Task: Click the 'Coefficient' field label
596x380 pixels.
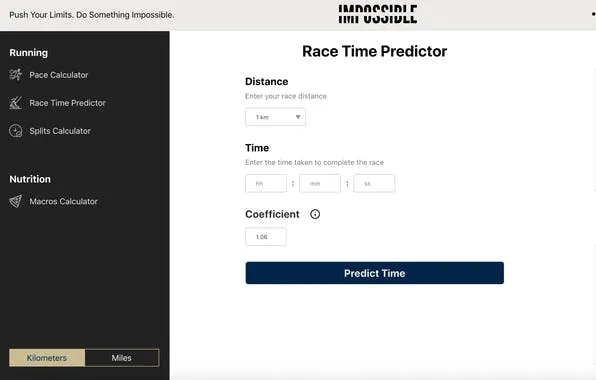Action: click(273, 214)
